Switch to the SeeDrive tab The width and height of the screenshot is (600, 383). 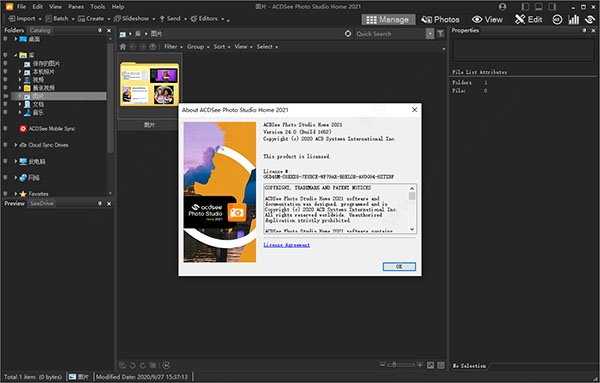click(x=42, y=204)
